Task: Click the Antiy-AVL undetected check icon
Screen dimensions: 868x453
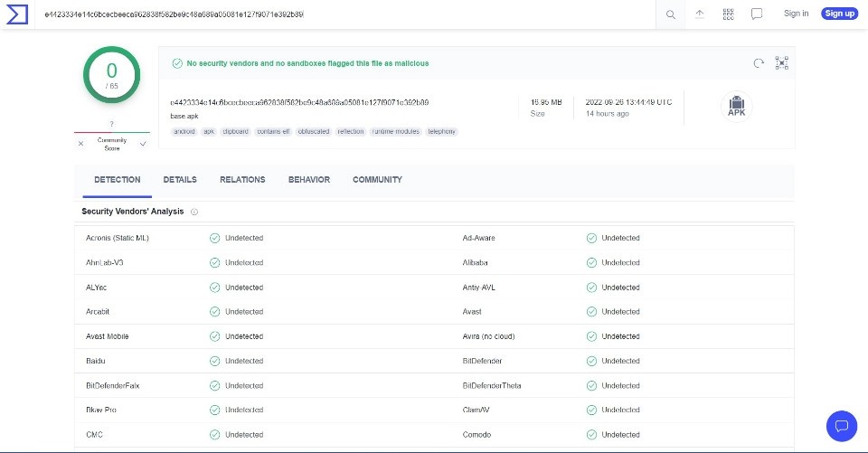Action: (x=591, y=288)
